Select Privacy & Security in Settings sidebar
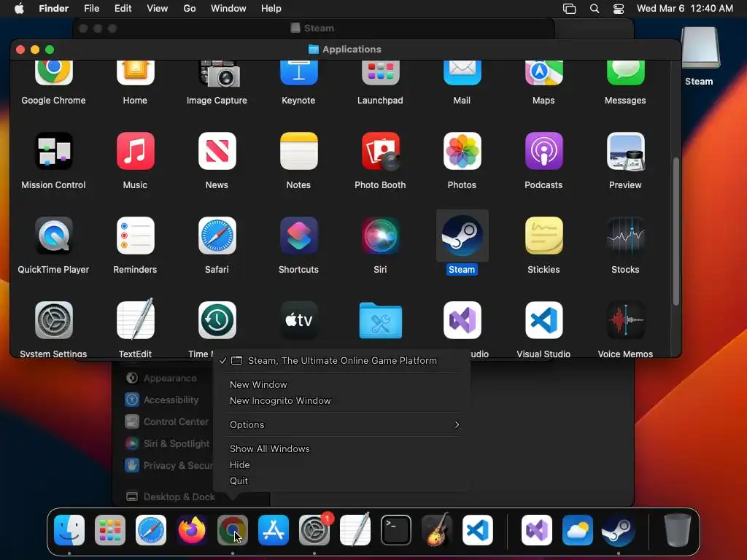747x560 pixels. point(168,466)
